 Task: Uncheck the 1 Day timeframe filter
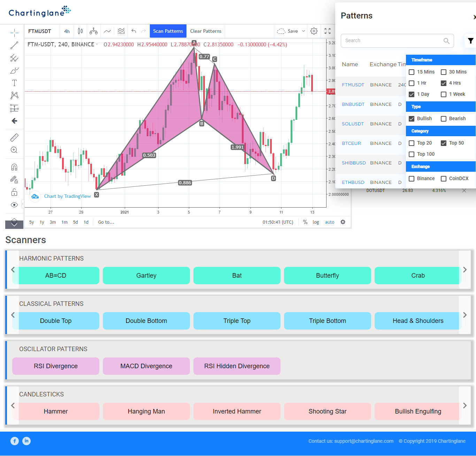pyautogui.click(x=412, y=94)
